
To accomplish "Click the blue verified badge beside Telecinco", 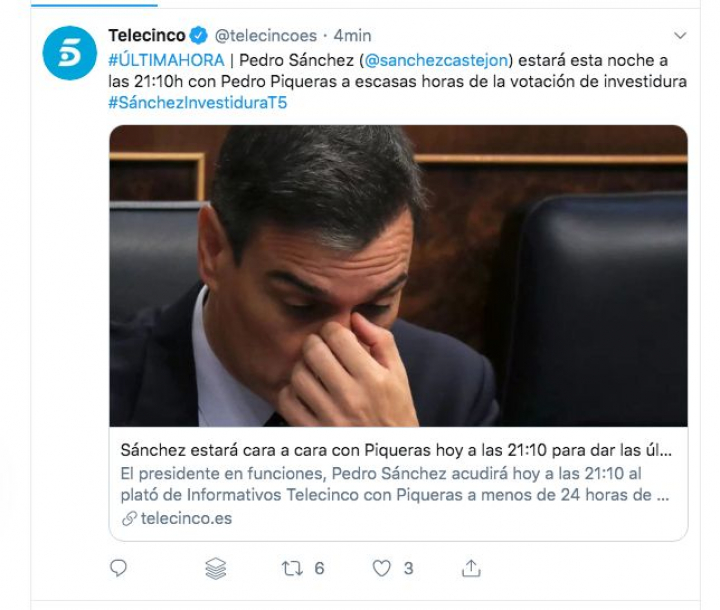I will click(199, 35).
